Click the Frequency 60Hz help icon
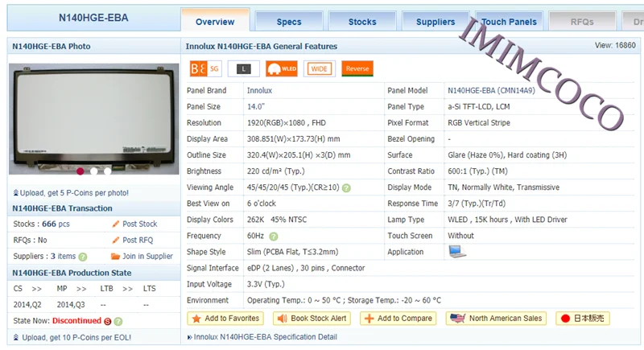 (x=273, y=237)
